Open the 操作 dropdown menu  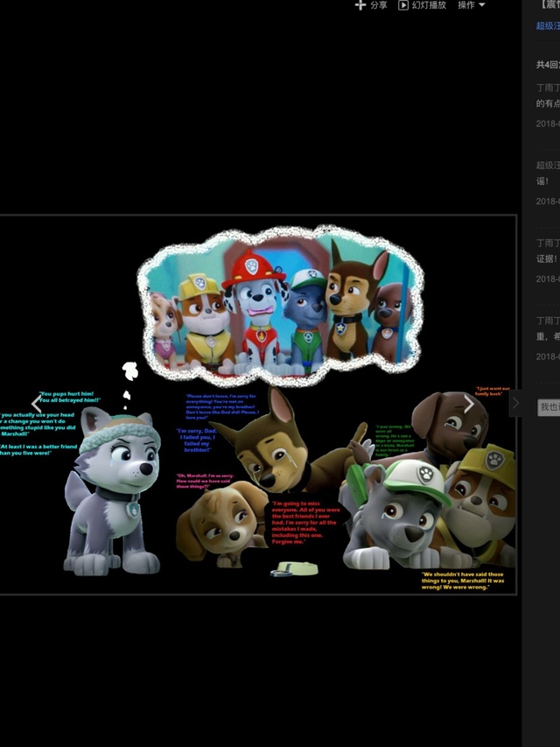click(x=466, y=5)
